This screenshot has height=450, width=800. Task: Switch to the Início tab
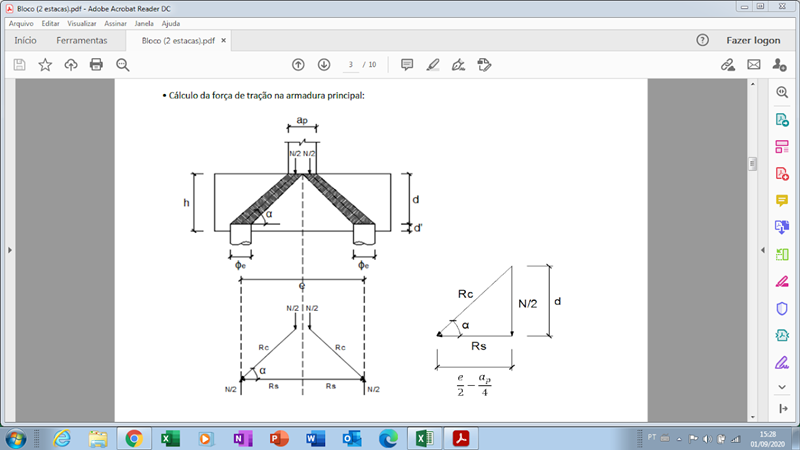[x=25, y=40]
